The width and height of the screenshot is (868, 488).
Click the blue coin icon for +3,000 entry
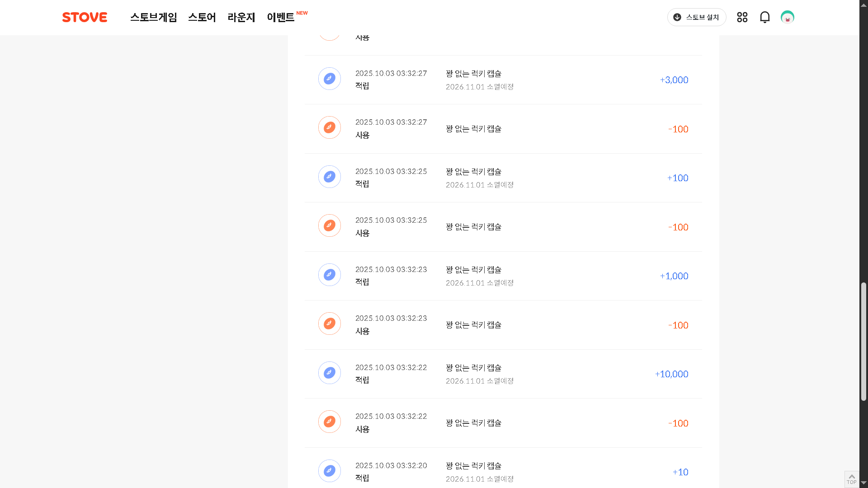330,79
